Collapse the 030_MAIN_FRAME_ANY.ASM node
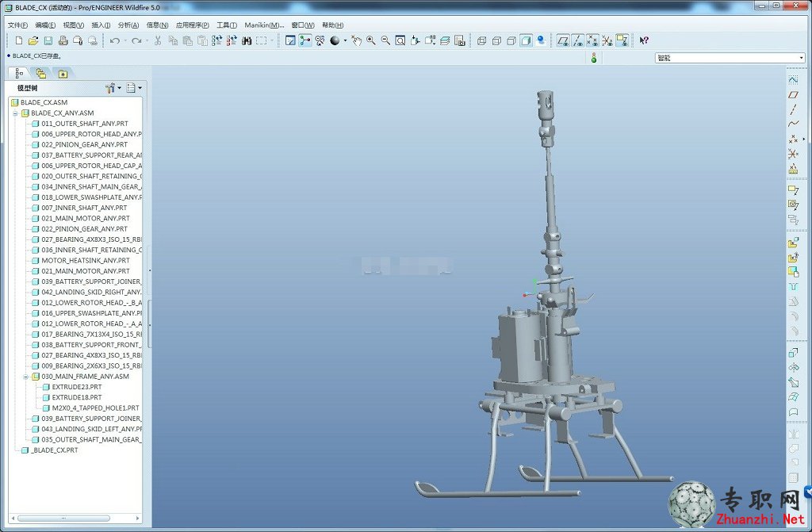Viewport: 812px width, 532px height. pyautogui.click(x=26, y=377)
